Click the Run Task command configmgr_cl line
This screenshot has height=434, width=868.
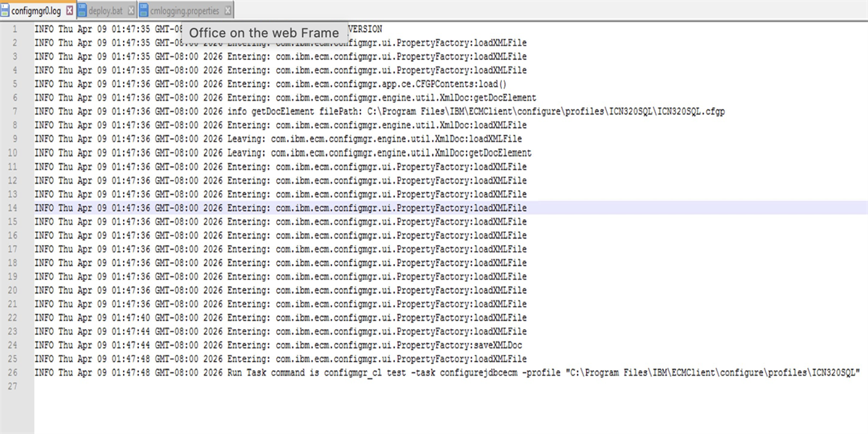[x=447, y=373]
